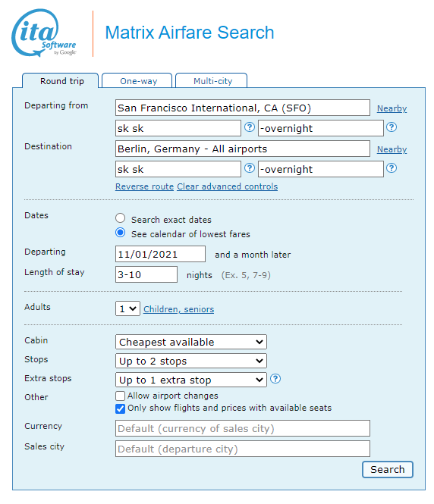Enable Allow airport changes checkbox
This screenshot has width=434, height=504.
[120, 396]
